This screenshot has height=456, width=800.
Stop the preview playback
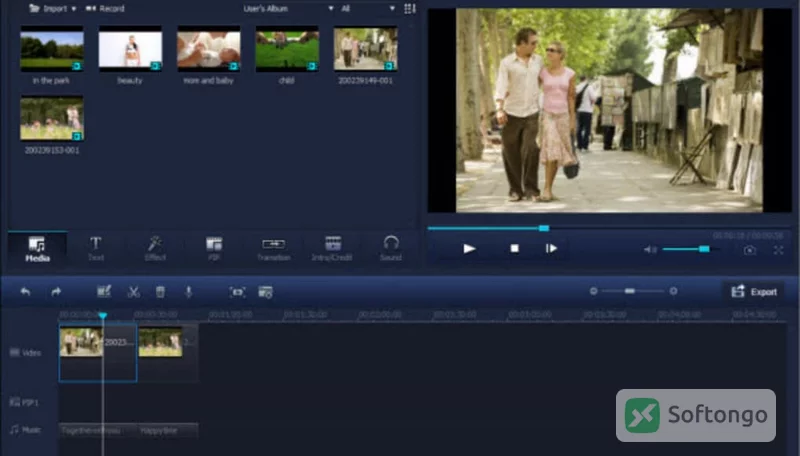click(x=514, y=248)
